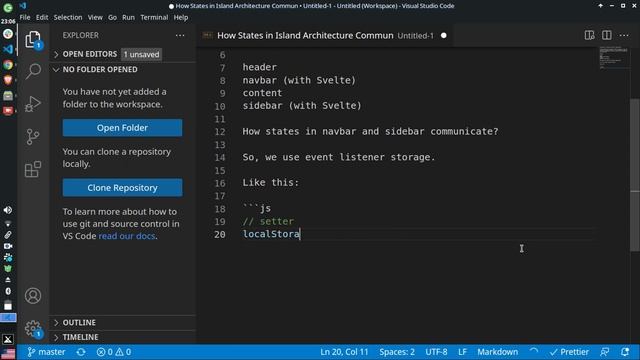The image size is (640, 360).
Task: Open the Terminal menu
Action: click(154, 18)
